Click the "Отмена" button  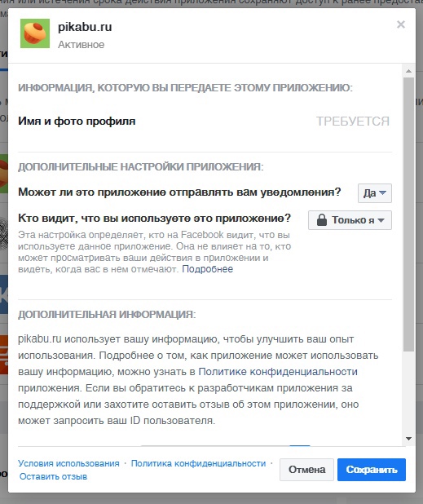coord(306,470)
